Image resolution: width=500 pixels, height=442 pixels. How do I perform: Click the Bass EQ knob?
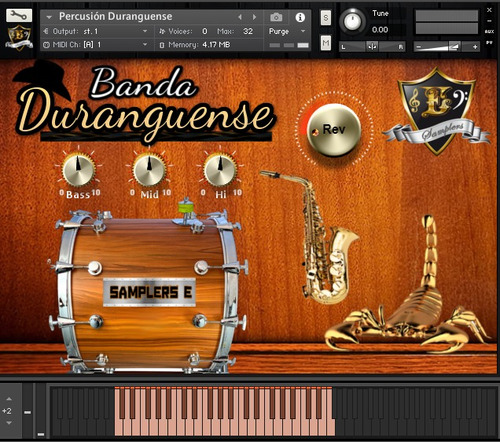pos(78,170)
